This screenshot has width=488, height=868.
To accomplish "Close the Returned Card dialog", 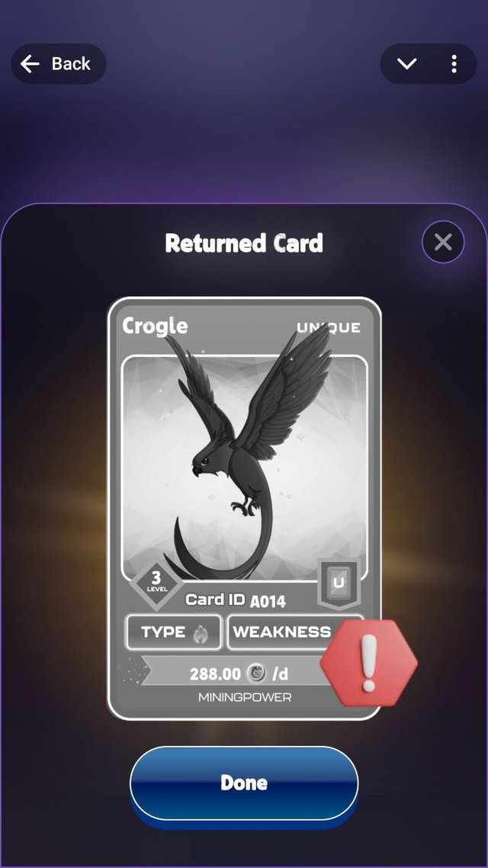I will click(442, 242).
